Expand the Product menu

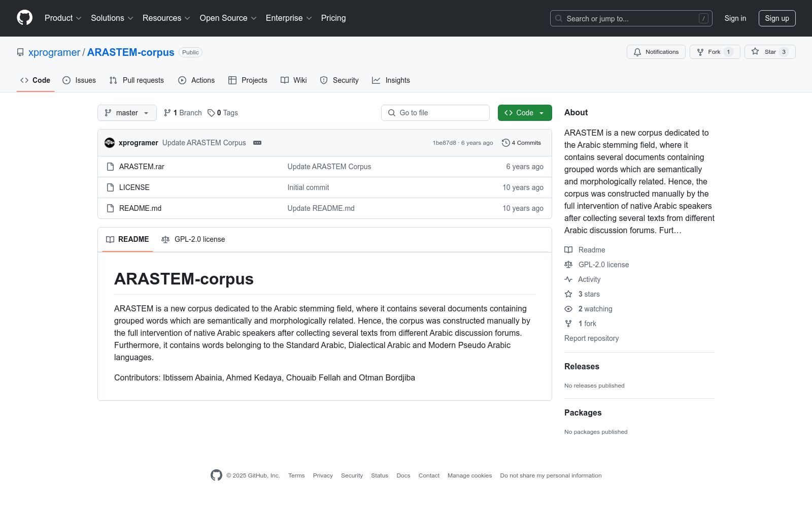click(x=63, y=18)
